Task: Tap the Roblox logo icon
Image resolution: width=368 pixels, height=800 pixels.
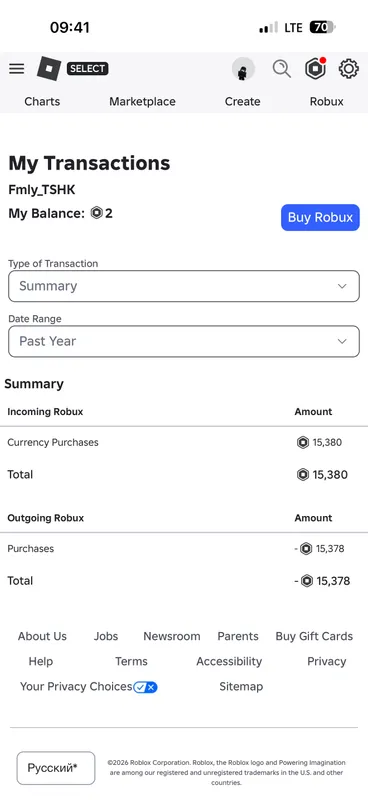Action: pos(48,68)
